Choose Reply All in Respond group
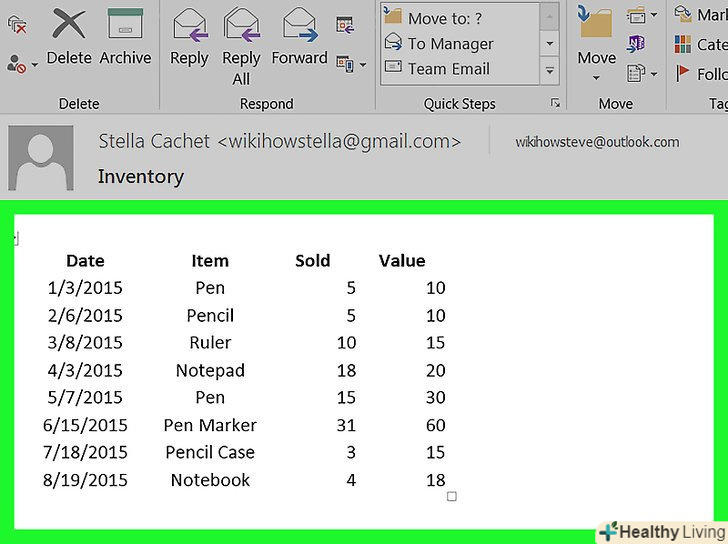The image size is (728, 544). click(x=241, y=46)
